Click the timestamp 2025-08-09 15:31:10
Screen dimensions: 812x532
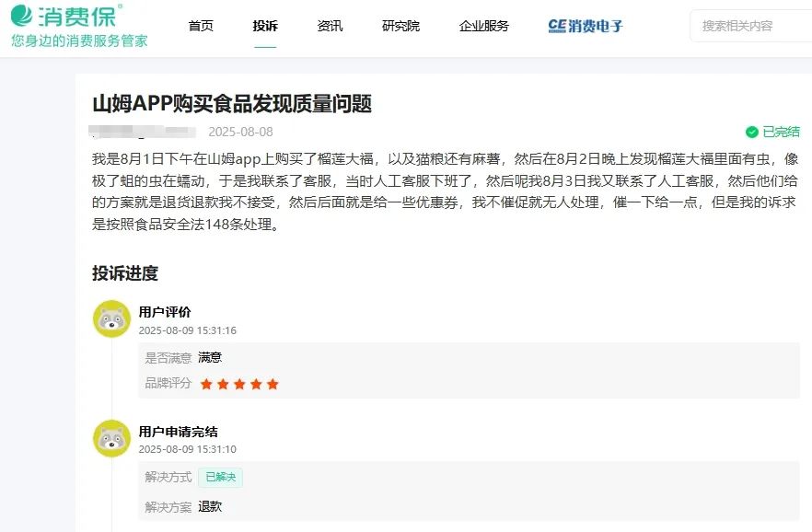(188, 449)
